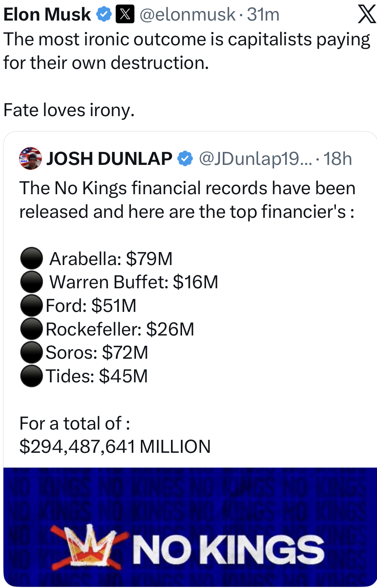This screenshot has height=588, width=377.
Task: Click the black circle bullet beside Arabella
Action: point(31,259)
